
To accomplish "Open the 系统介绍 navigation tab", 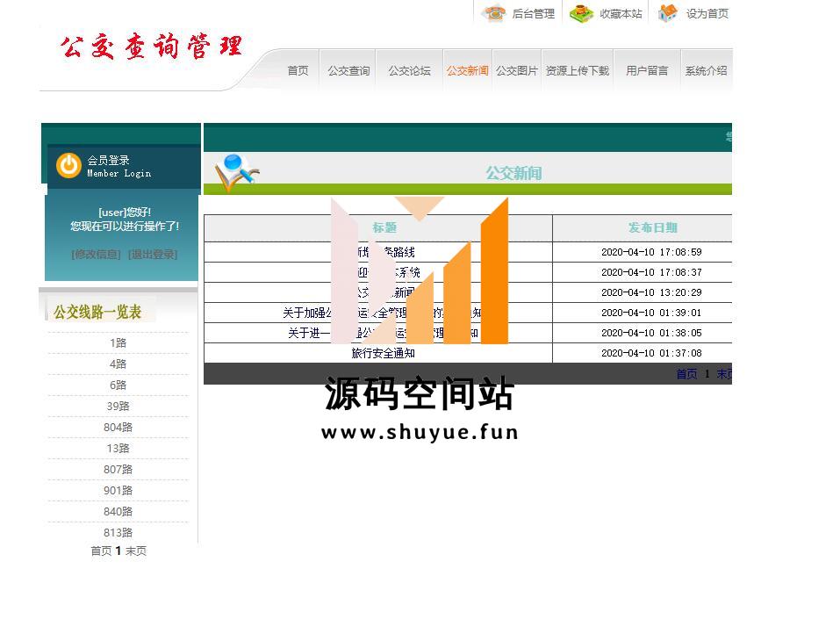I will pos(706,71).
